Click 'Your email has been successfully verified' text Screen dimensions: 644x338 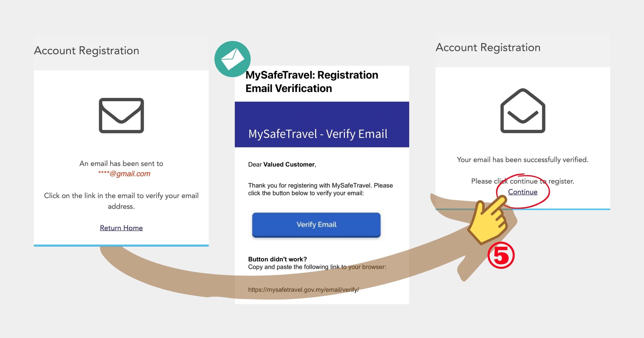pos(523,160)
